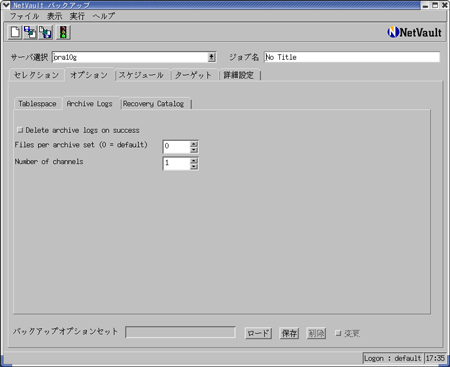Click the third toolbar icon beside the traffic light
Viewport: 450px width, 367px height.
[x=46, y=32]
